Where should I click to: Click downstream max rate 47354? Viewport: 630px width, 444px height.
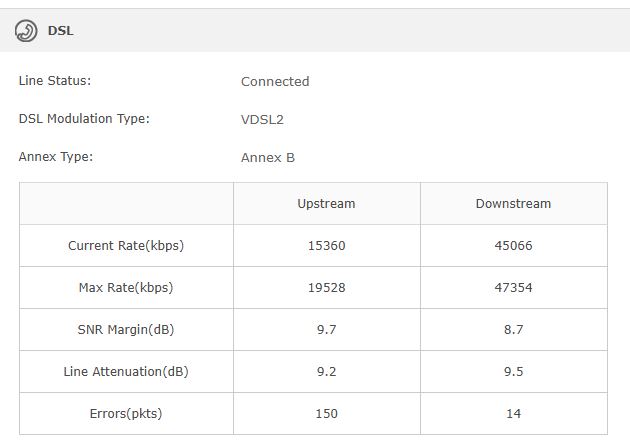click(x=513, y=288)
